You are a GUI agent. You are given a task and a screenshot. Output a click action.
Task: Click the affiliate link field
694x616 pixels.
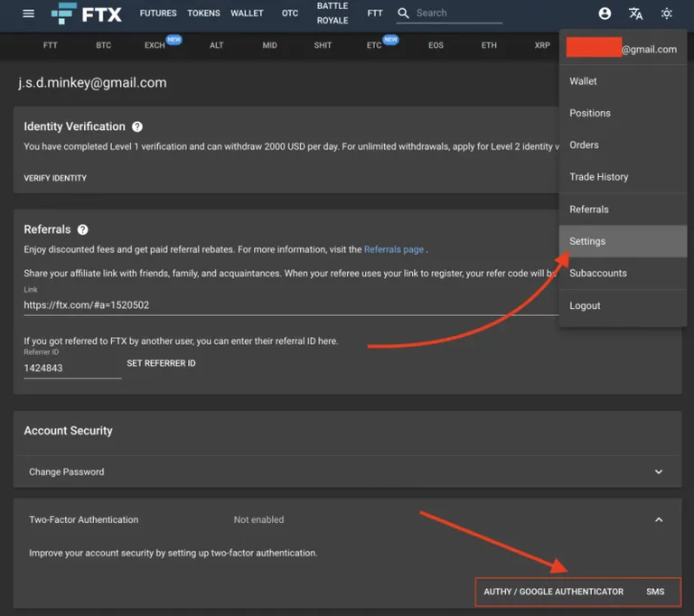[x=291, y=305]
